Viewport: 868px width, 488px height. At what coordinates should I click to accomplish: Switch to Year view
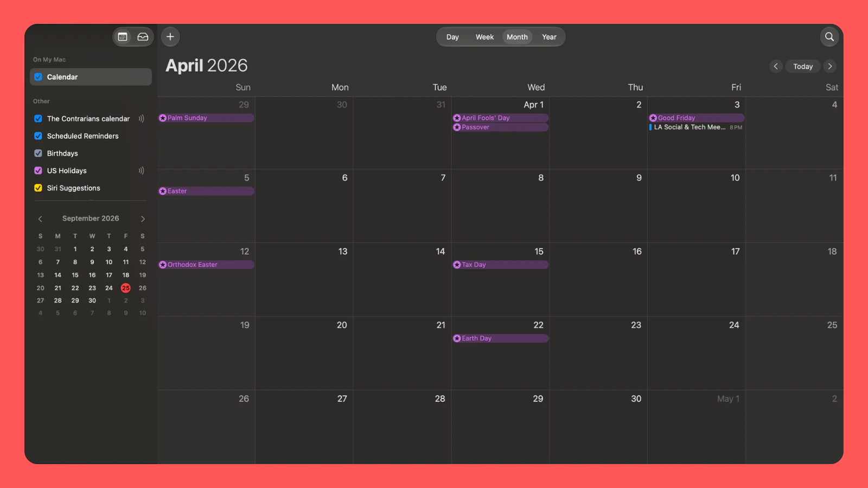(549, 37)
